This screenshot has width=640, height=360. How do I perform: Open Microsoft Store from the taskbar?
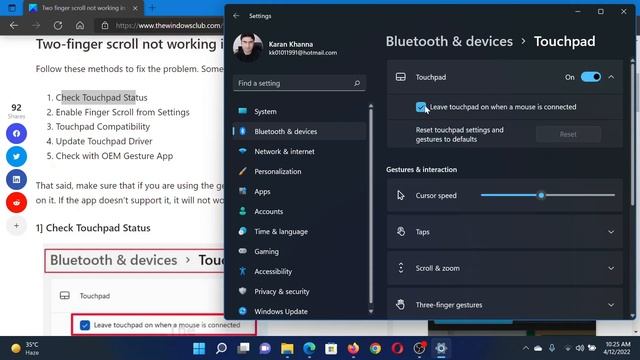331,348
